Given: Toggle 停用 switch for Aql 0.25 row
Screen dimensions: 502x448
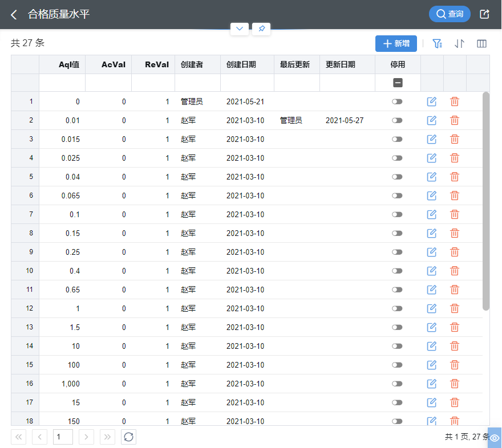Looking at the screenshot, I should click(397, 252).
